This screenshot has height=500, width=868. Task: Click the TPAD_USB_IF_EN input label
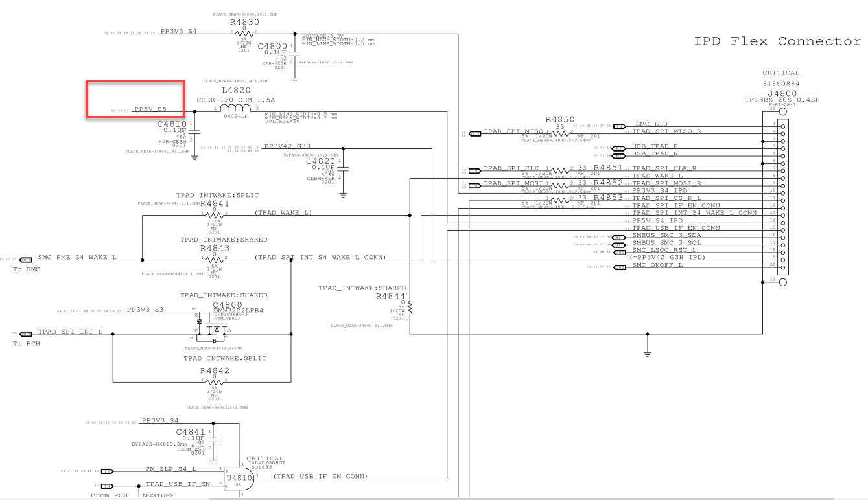[x=178, y=484]
